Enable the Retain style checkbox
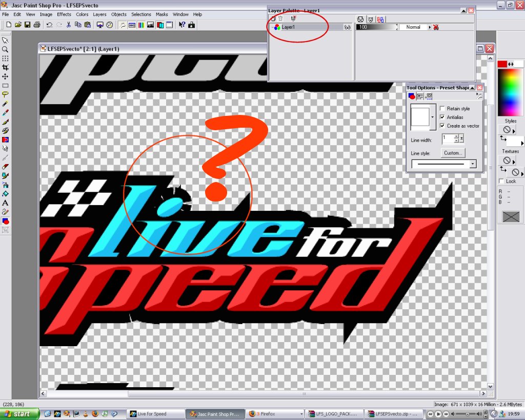Screen dimensions: 525x420 pos(442,109)
